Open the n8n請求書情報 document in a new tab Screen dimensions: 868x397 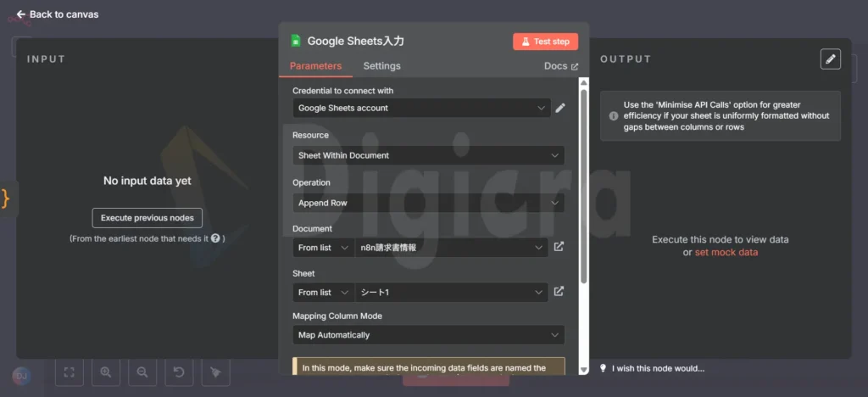559,246
